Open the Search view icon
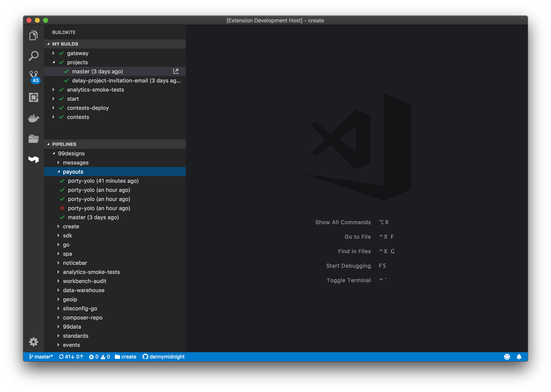551x392 pixels. point(33,56)
